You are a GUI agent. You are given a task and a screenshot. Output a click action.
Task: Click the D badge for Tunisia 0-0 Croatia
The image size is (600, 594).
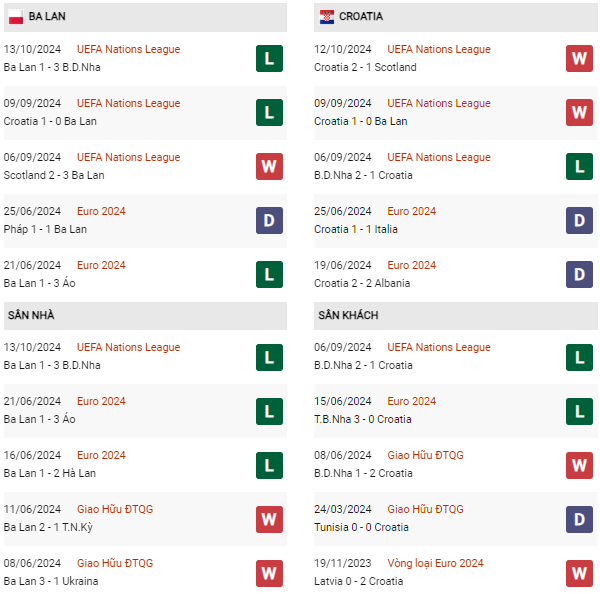579,519
